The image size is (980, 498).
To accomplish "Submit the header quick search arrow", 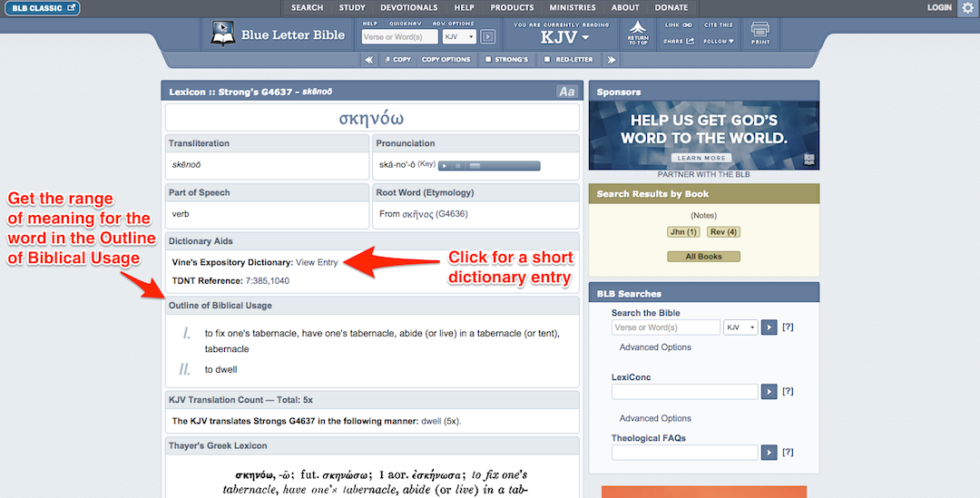I will click(x=488, y=37).
